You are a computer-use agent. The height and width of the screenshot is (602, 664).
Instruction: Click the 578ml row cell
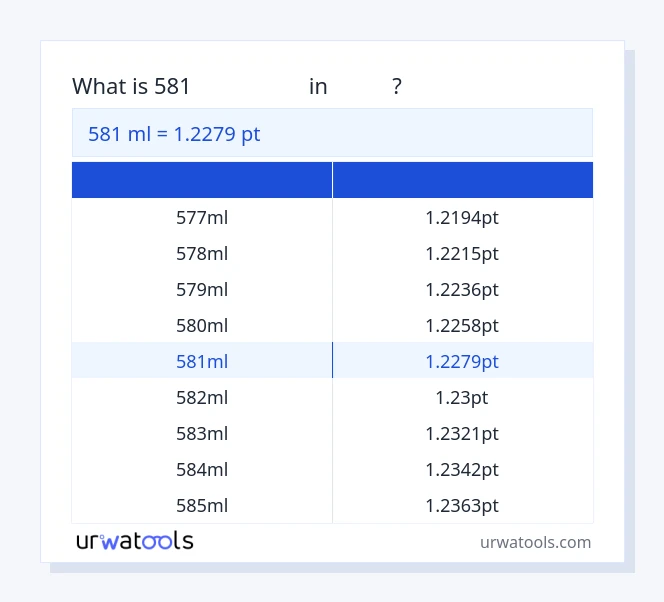pos(202,253)
